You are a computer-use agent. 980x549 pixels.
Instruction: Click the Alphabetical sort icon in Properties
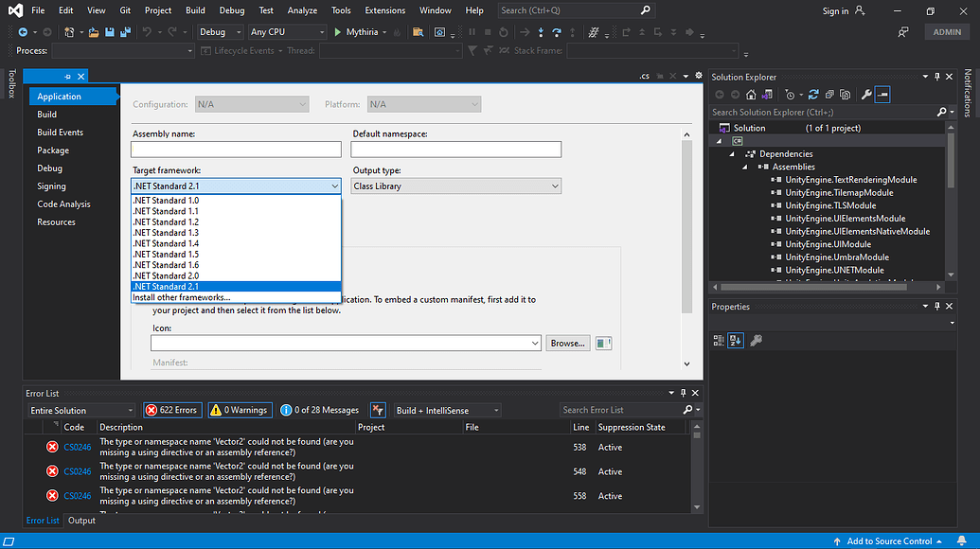coord(736,341)
